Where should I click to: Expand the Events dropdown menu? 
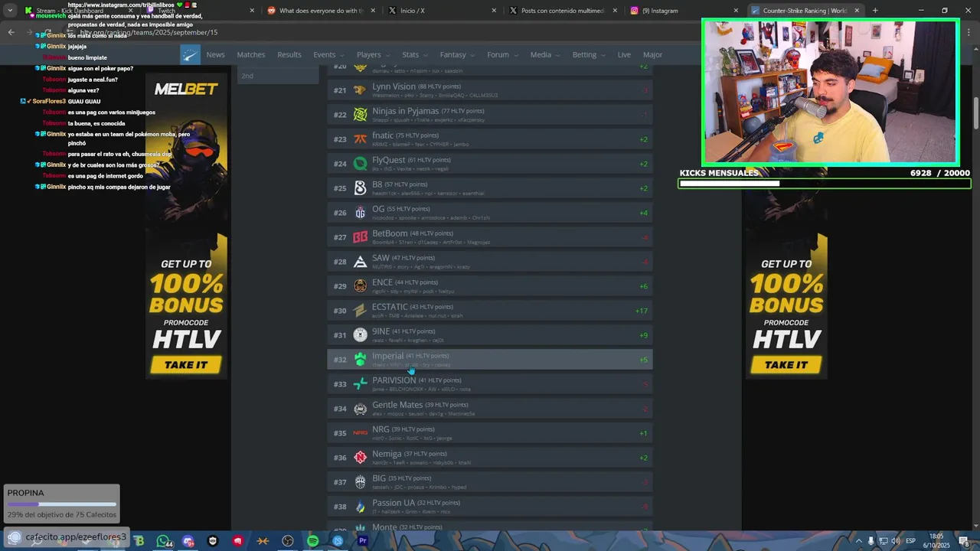point(328,55)
